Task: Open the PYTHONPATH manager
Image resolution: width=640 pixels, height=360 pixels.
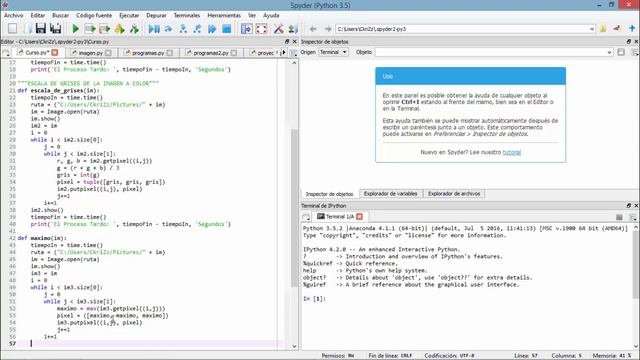Action: pyautogui.click(x=293, y=29)
